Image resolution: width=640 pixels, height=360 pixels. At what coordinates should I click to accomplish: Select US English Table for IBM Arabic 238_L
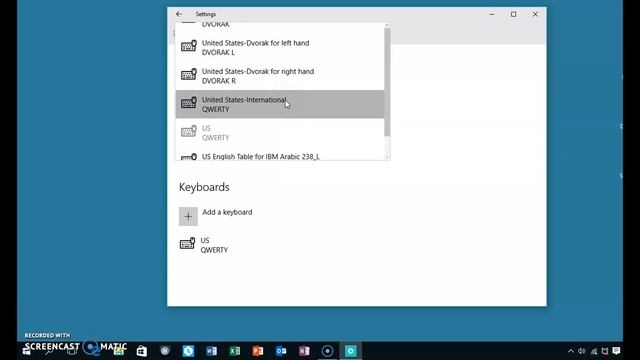point(280,156)
